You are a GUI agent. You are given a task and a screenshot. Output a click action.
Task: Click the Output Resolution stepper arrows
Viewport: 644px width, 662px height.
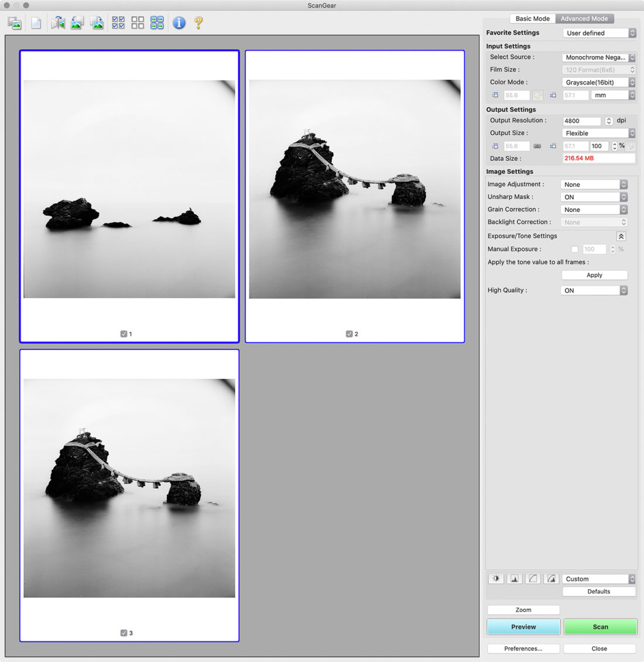[x=609, y=121]
